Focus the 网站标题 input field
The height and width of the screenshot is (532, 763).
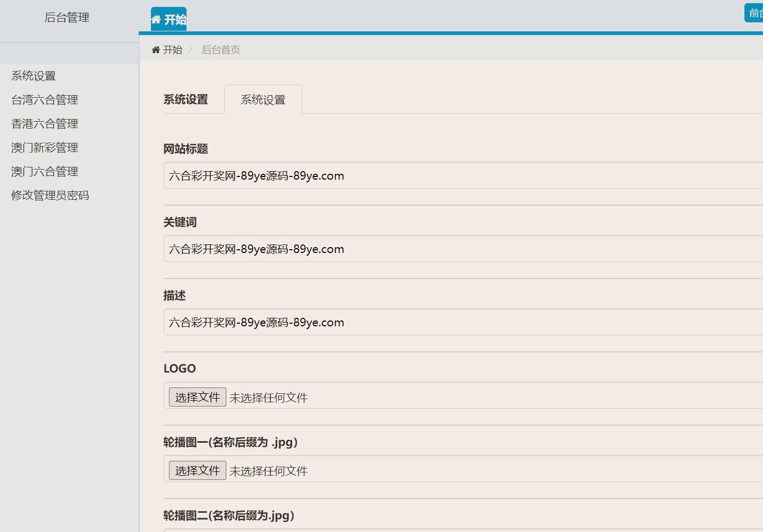[463, 175]
